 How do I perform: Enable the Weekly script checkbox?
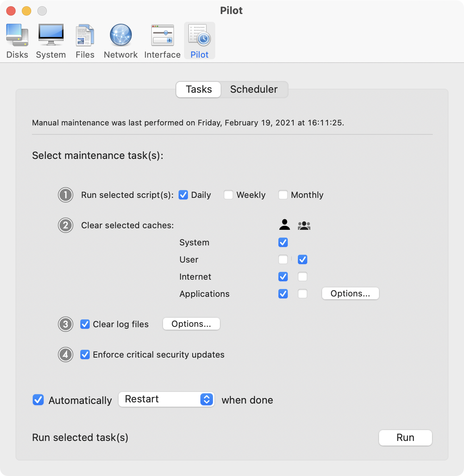(228, 195)
